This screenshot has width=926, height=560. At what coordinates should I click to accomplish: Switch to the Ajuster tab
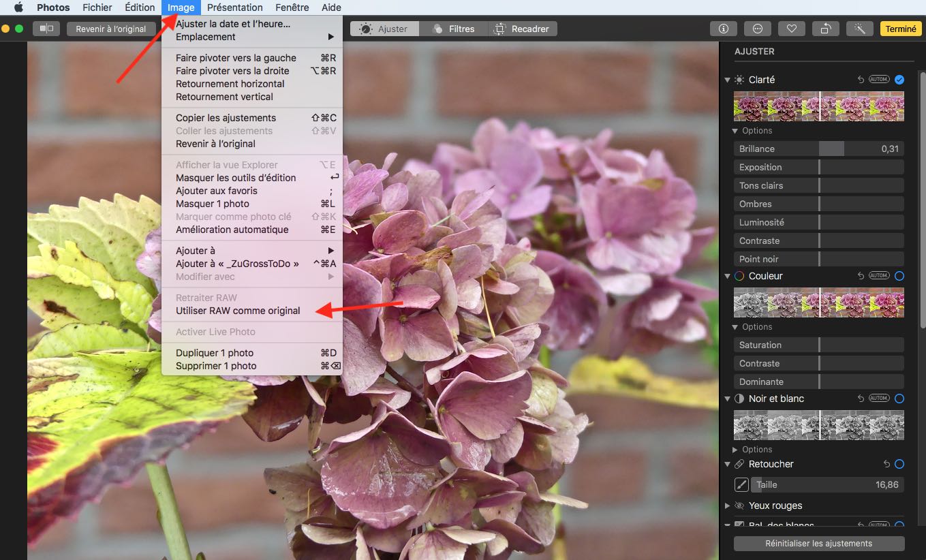click(385, 29)
